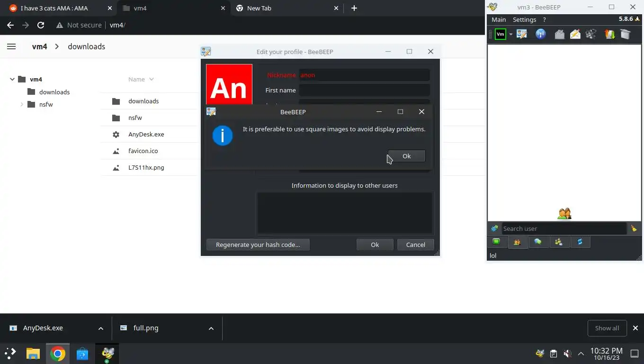This screenshot has width=644, height=364.
Task: Click the BeeBEEP bee taskbar icon
Action: (107, 354)
